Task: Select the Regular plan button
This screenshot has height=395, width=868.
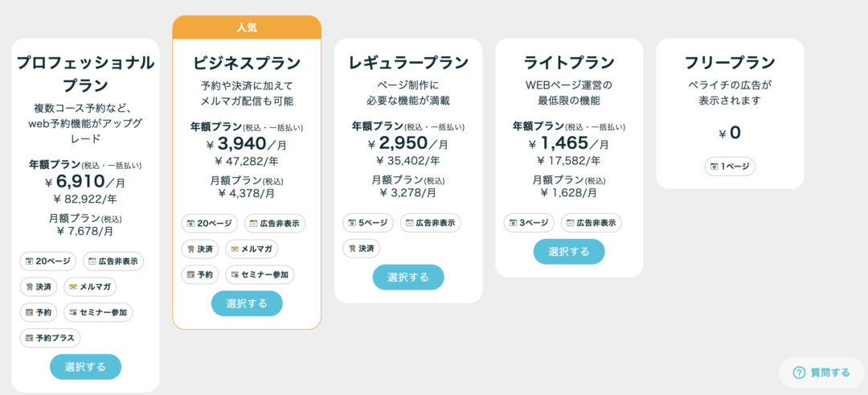Action: [408, 277]
